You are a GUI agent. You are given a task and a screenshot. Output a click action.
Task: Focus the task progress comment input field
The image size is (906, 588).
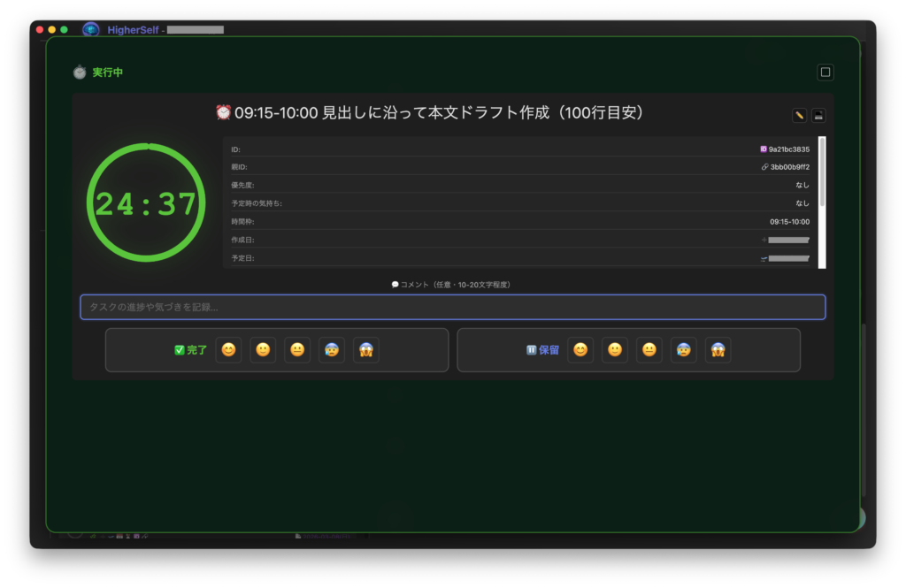pyautogui.click(x=452, y=307)
